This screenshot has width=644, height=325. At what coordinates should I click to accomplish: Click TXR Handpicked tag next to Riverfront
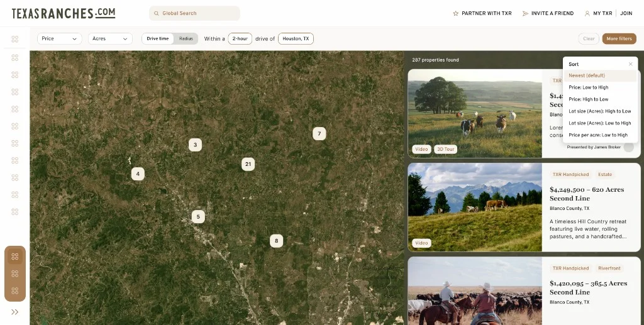click(570, 268)
